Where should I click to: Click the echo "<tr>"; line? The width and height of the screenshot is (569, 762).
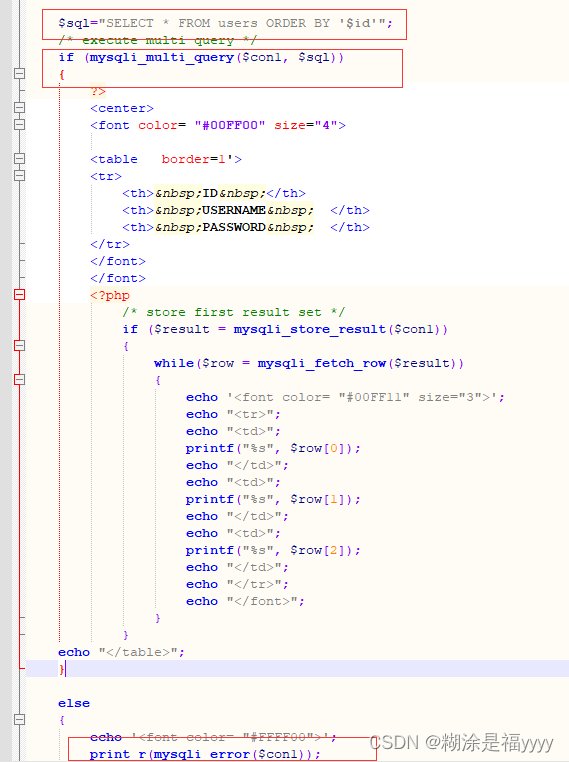coord(233,415)
